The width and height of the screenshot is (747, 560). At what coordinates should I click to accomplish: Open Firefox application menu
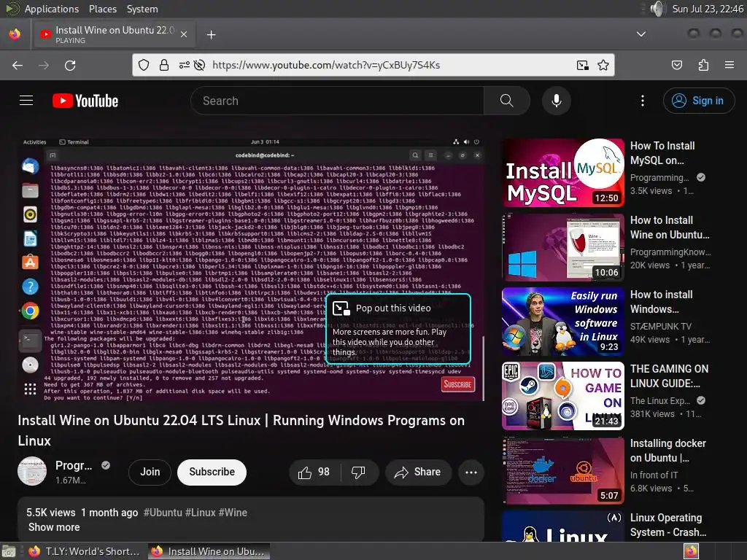729,65
